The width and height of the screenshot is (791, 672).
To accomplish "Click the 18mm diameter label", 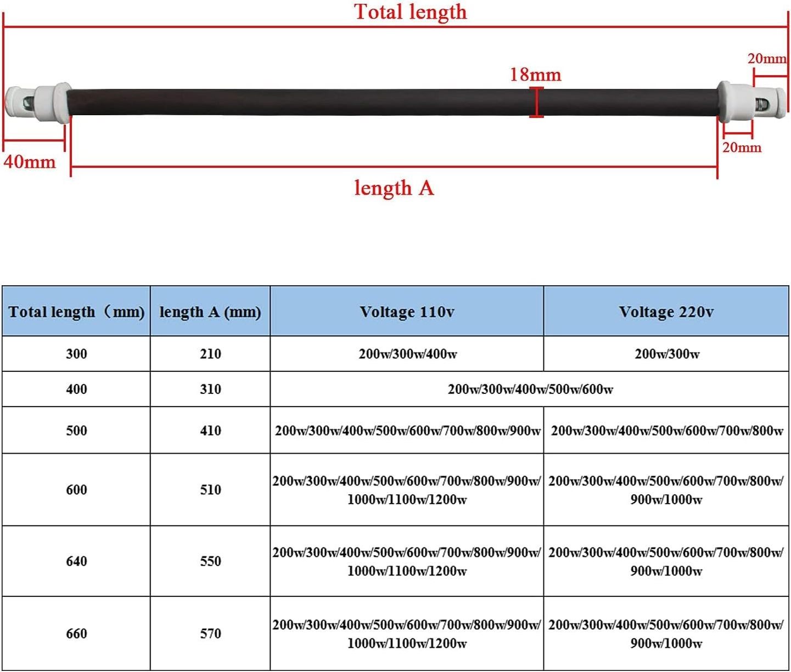I will pyautogui.click(x=536, y=75).
